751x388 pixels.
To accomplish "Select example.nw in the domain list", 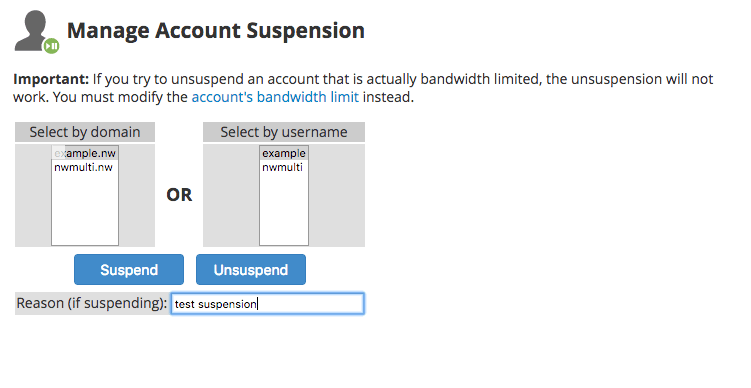I will pyautogui.click(x=85, y=153).
